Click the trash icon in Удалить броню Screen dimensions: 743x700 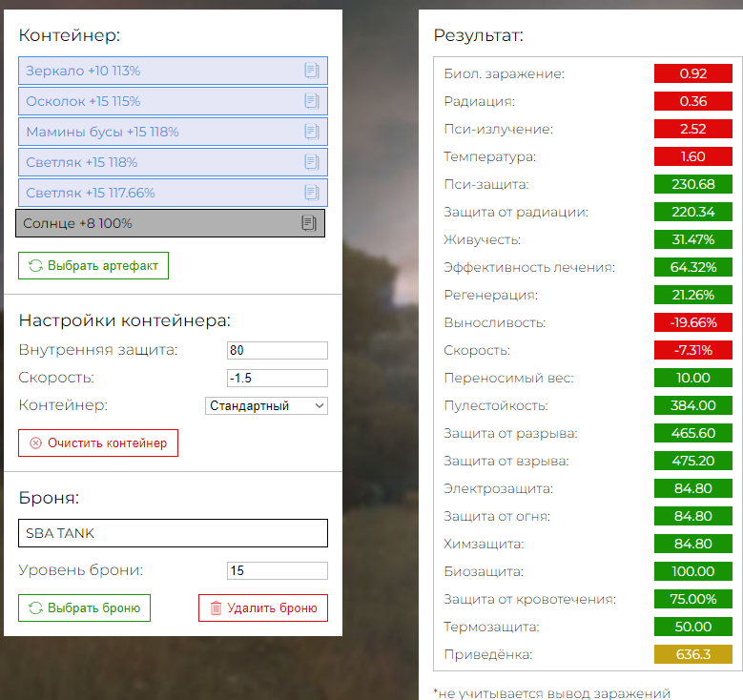216,608
